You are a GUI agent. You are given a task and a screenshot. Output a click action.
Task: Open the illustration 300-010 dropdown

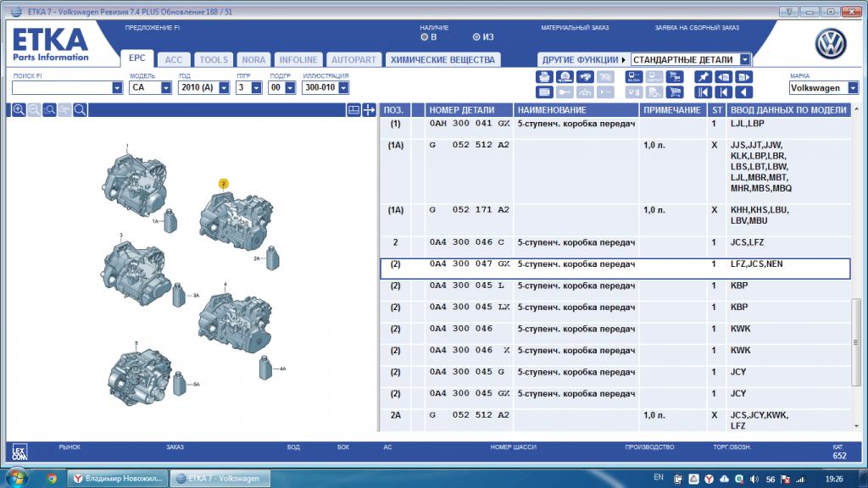click(344, 87)
